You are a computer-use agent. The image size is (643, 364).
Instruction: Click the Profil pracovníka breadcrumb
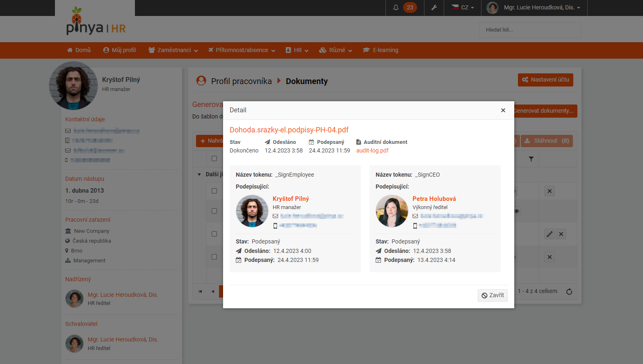242,81
